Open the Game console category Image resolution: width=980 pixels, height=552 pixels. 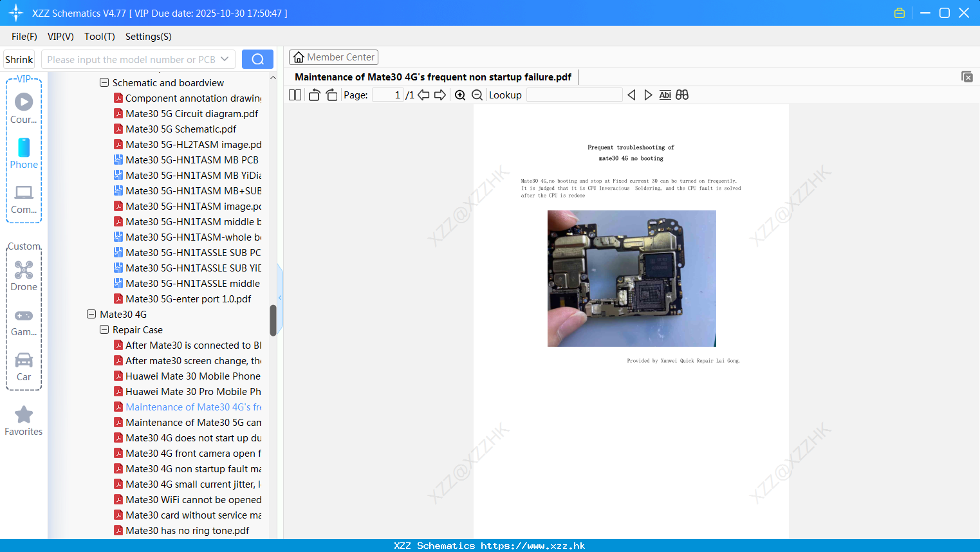click(x=24, y=322)
